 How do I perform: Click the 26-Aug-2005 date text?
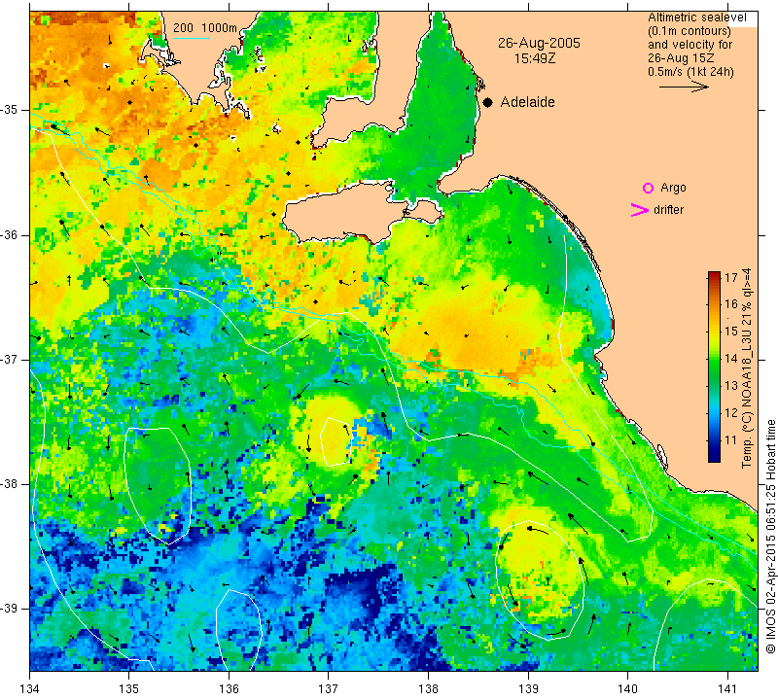click(x=539, y=43)
